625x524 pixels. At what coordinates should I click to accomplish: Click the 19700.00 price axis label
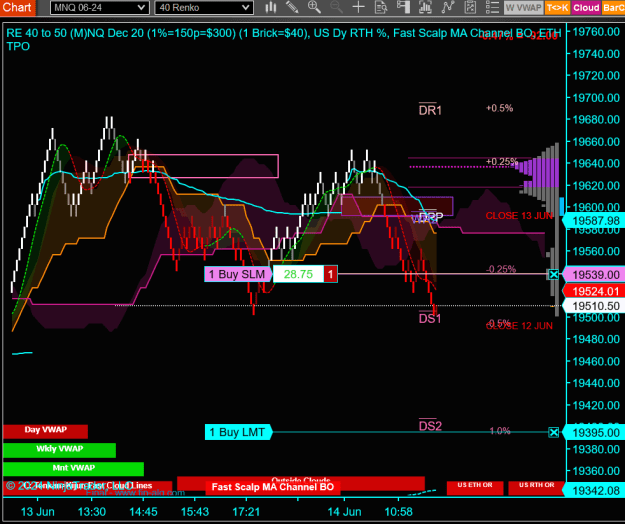coord(596,98)
